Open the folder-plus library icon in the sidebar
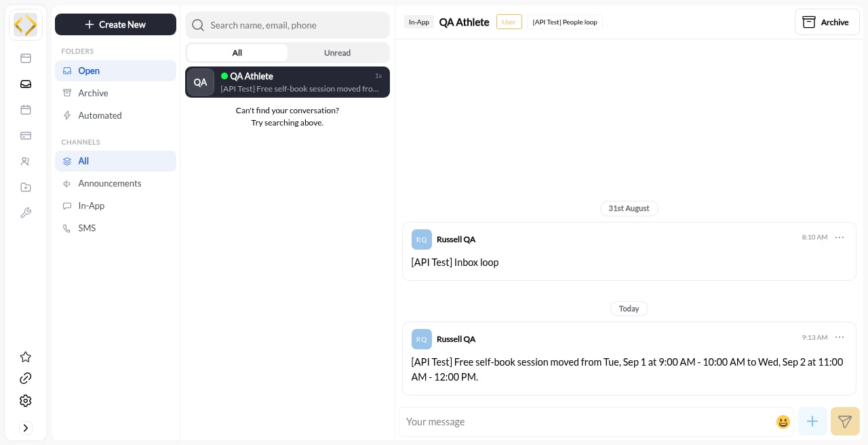 coord(26,187)
